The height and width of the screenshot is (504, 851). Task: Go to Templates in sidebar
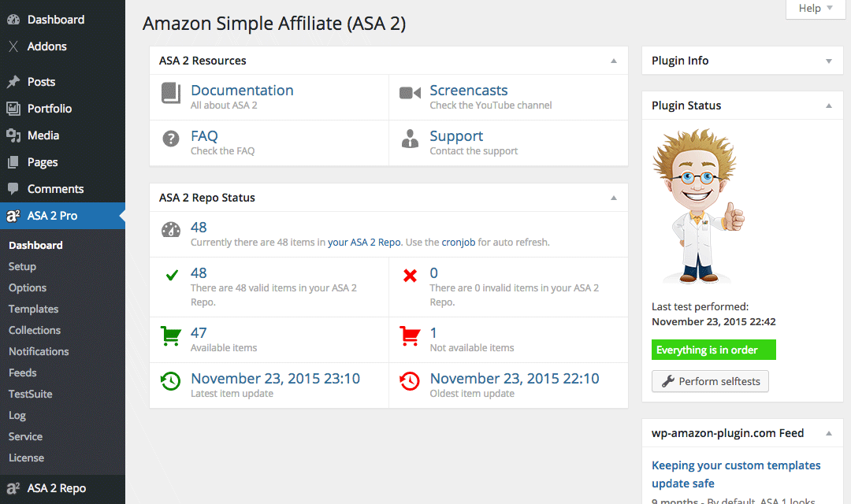(x=33, y=309)
